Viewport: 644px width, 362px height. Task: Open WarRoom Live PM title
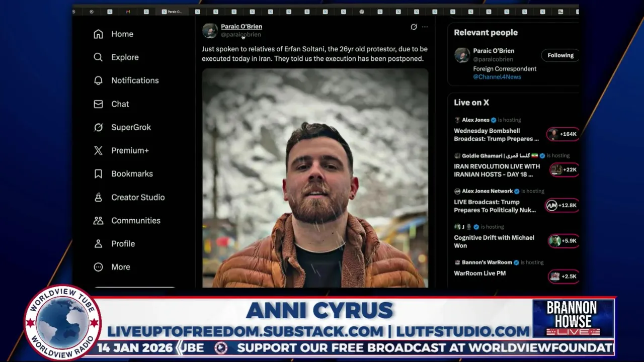pos(479,274)
